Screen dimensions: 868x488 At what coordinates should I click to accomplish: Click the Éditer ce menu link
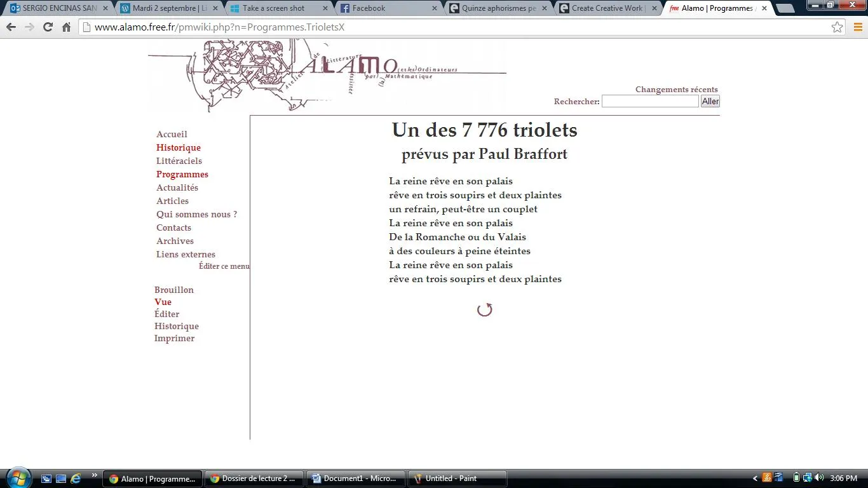tap(224, 266)
